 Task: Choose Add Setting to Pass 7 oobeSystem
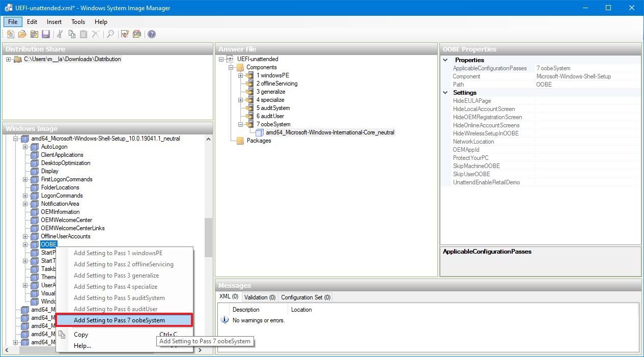tap(124, 320)
